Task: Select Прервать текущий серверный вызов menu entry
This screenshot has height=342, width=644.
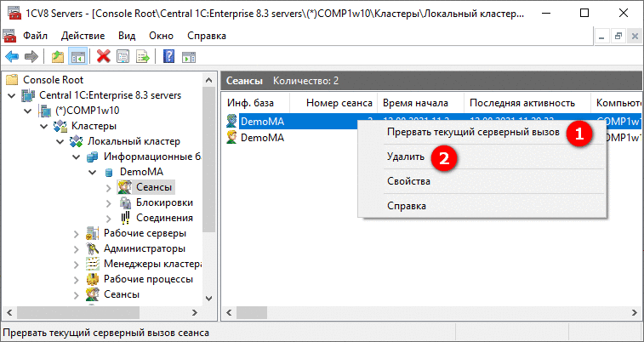Action: [474, 132]
